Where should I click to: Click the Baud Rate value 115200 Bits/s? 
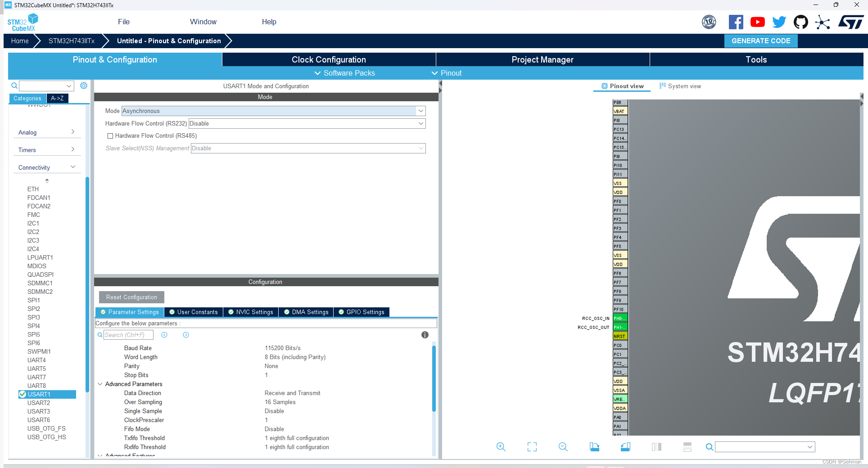click(x=283, y=348)
